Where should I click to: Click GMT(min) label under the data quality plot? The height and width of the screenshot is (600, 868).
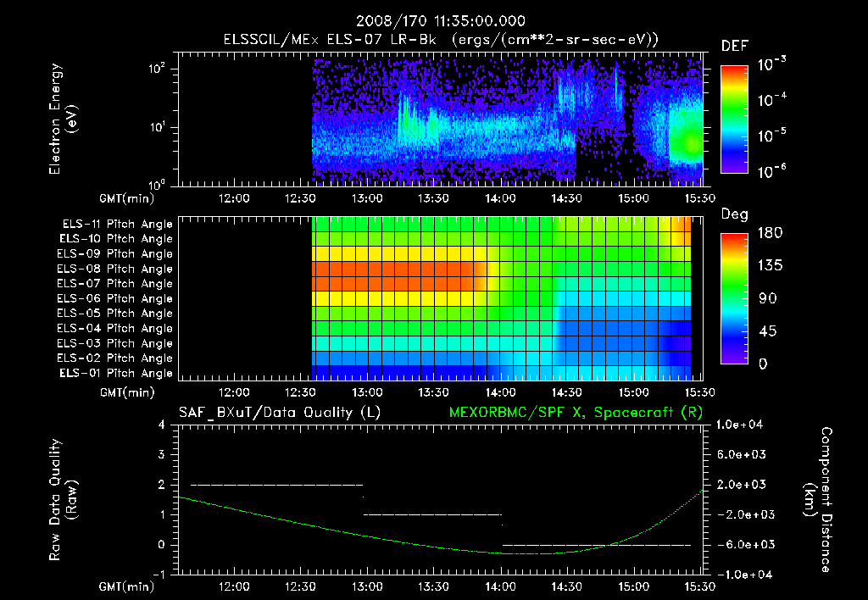point(127,586)
